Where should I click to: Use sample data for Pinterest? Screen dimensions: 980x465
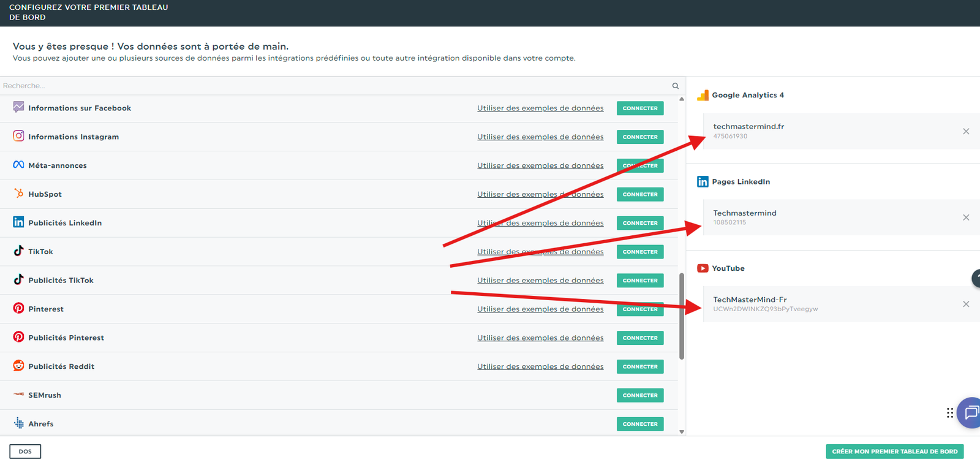pos(540,309)
